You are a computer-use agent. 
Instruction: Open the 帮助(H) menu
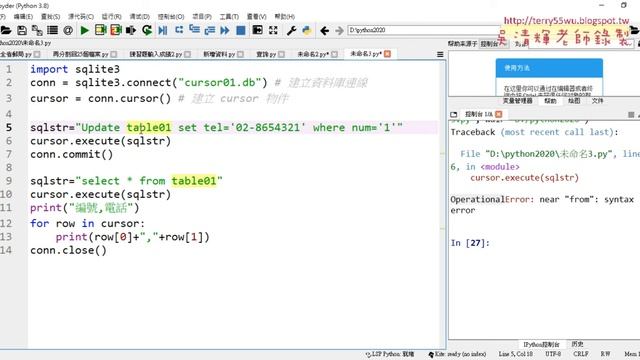pos(284,17)
